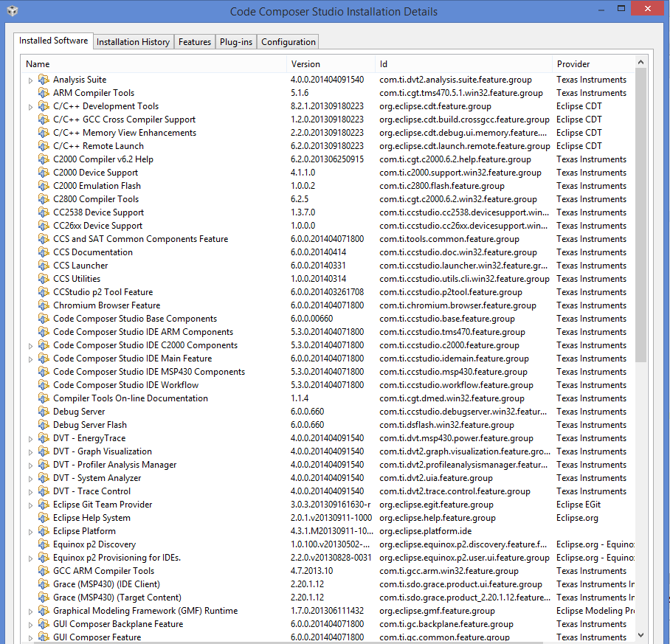Click the C/C++ Development Tools feature icon
The width and height of the screenshot is (670, 644).
click(x=44, y=106)
